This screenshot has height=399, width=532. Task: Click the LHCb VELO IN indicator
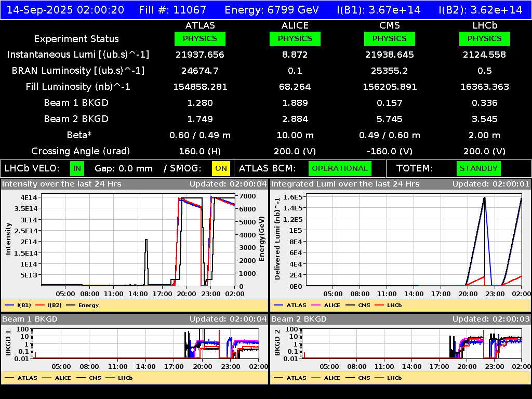click(77, 169)
